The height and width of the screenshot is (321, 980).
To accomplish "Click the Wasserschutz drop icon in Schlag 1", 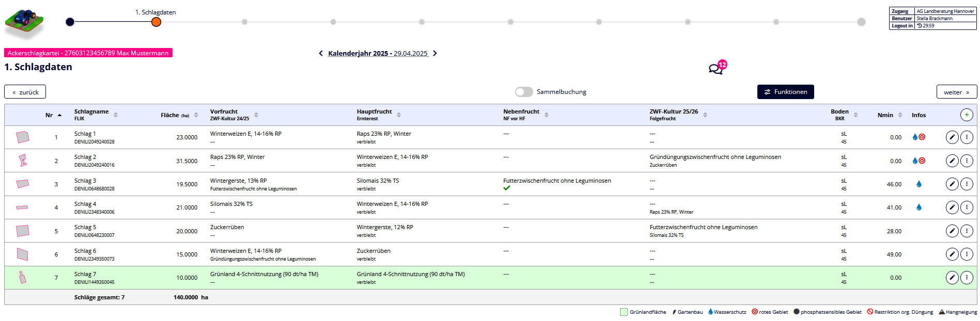I will coord(915,137).
